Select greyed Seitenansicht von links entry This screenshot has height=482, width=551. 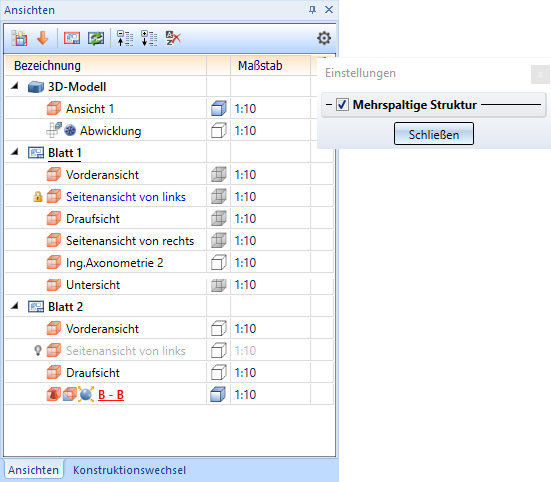click(126, 351)
